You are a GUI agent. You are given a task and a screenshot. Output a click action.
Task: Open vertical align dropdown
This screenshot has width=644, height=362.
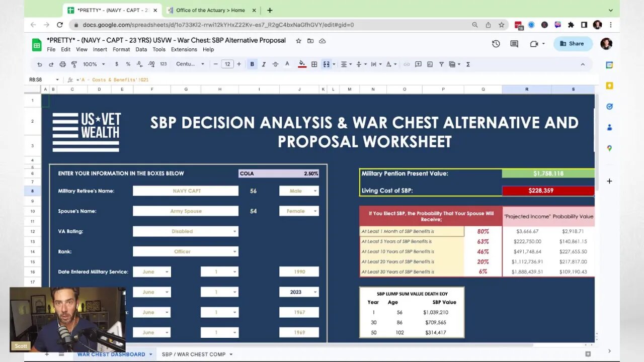(360, 64)
